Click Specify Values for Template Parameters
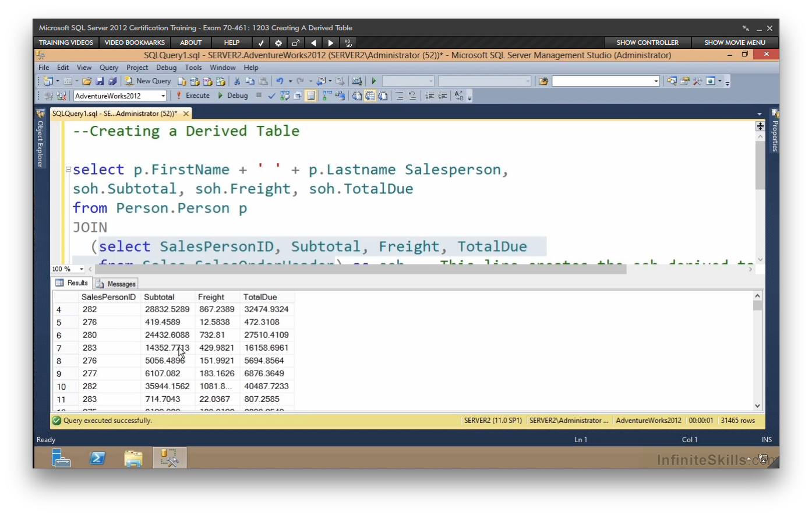The height and width of the screenshot is (515, 812). tap(458, 96)
